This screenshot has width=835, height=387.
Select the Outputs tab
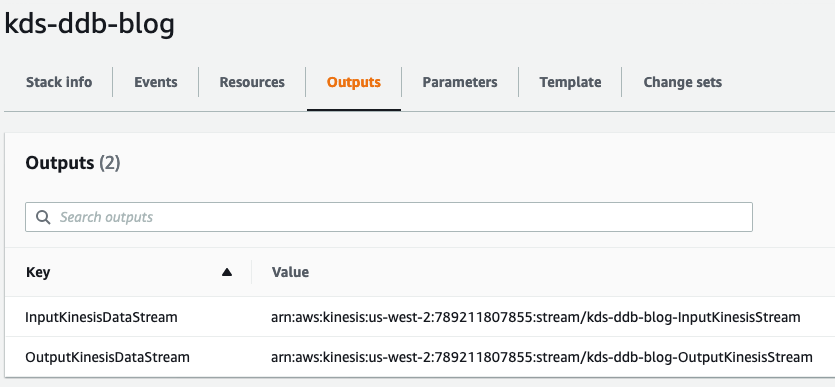(x=354, y=83)
